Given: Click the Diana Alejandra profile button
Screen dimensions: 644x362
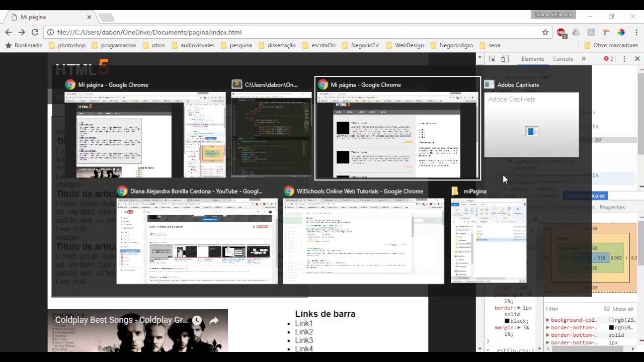Looking at the screenshot, I should coord(553,15).
